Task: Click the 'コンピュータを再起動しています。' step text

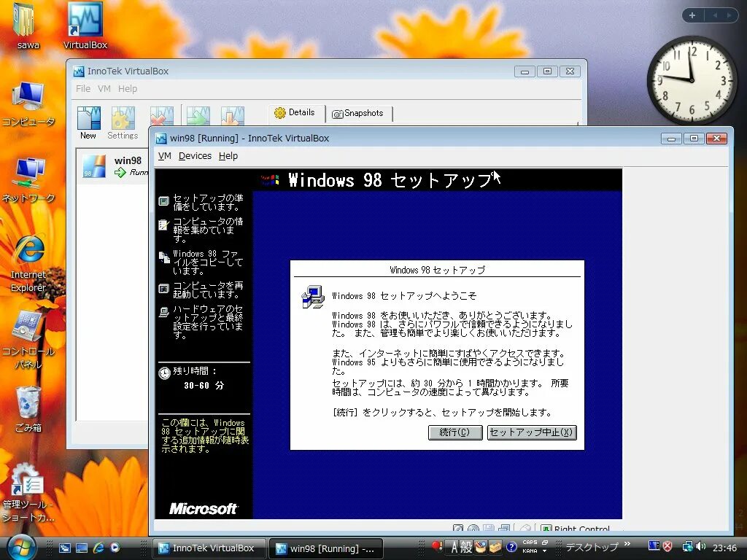Action: [208, 289]
